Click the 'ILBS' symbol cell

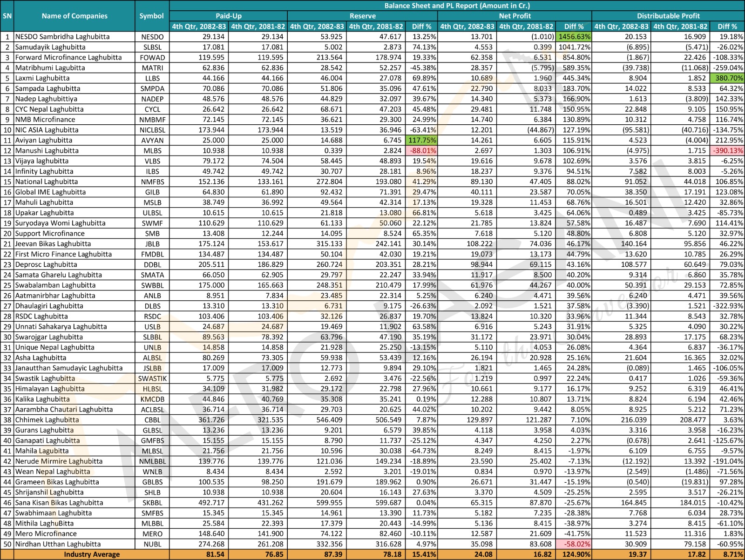tap(152, 171)
